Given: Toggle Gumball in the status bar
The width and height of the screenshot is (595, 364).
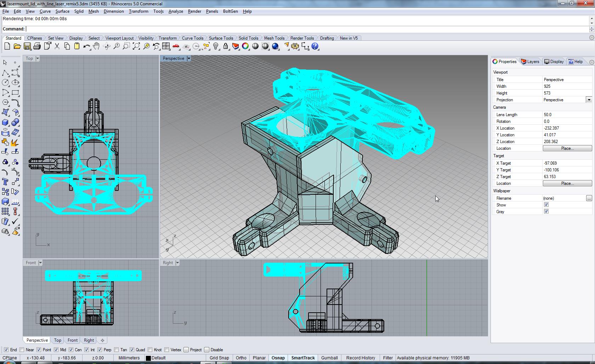Looking at the screenshot, I should tap(329, 358).
